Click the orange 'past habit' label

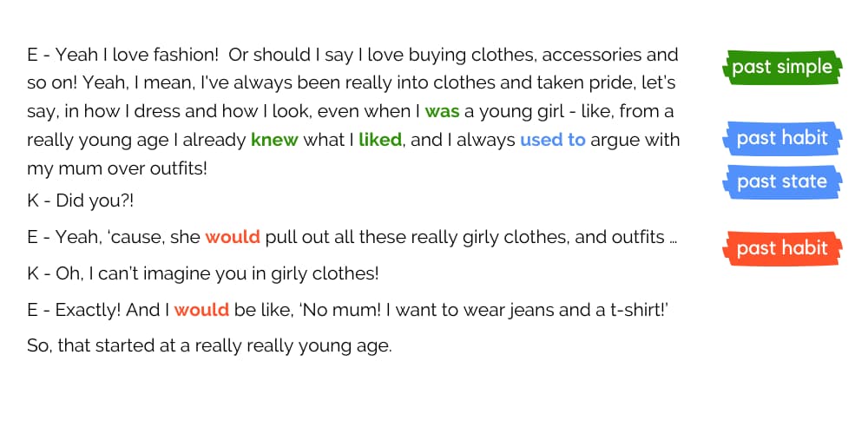[x=781, y=248]
